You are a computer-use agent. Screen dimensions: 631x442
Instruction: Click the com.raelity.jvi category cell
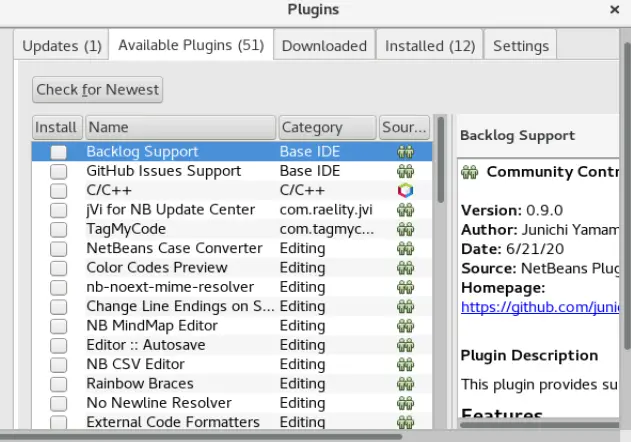click(x=326, y=210)
